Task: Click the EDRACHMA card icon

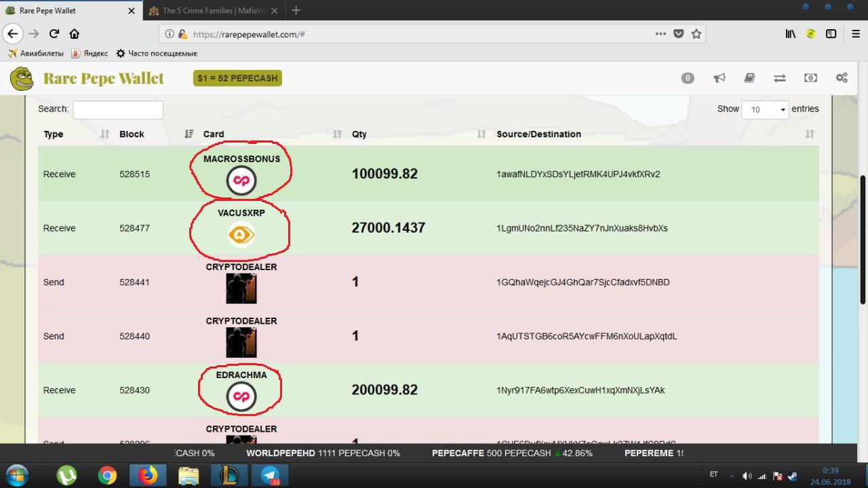Action: tap(241, 396)
